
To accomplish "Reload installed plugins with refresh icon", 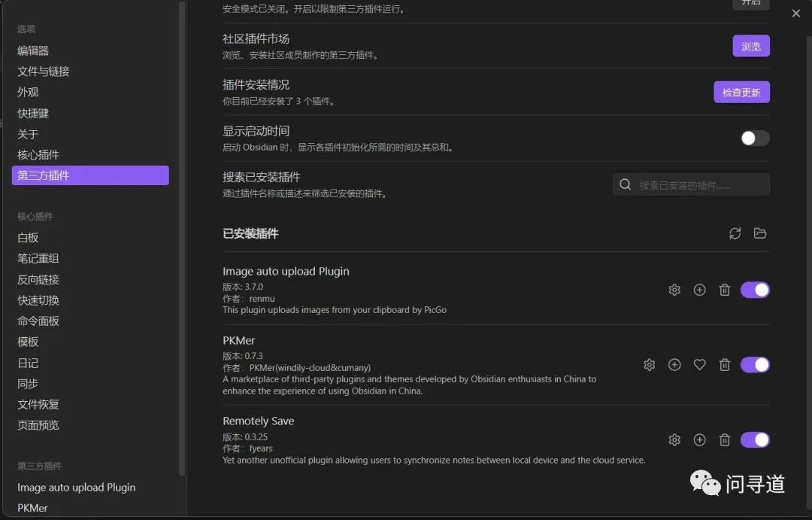I will [x=735, y=233].
